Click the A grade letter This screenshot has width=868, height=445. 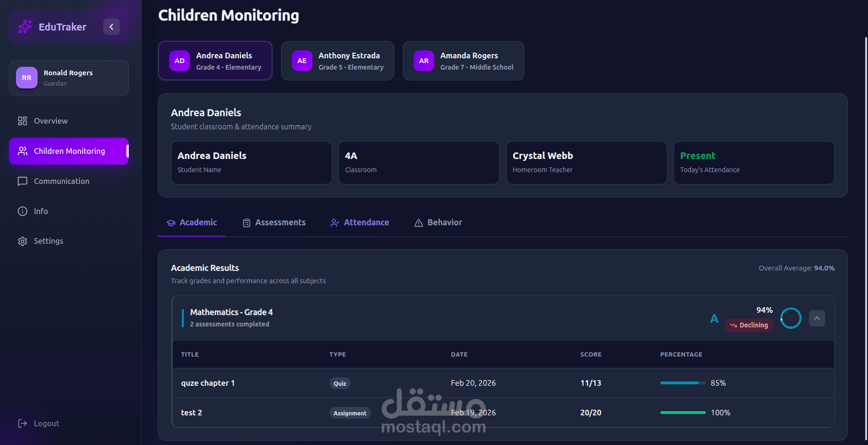click(x=714, y=319)
